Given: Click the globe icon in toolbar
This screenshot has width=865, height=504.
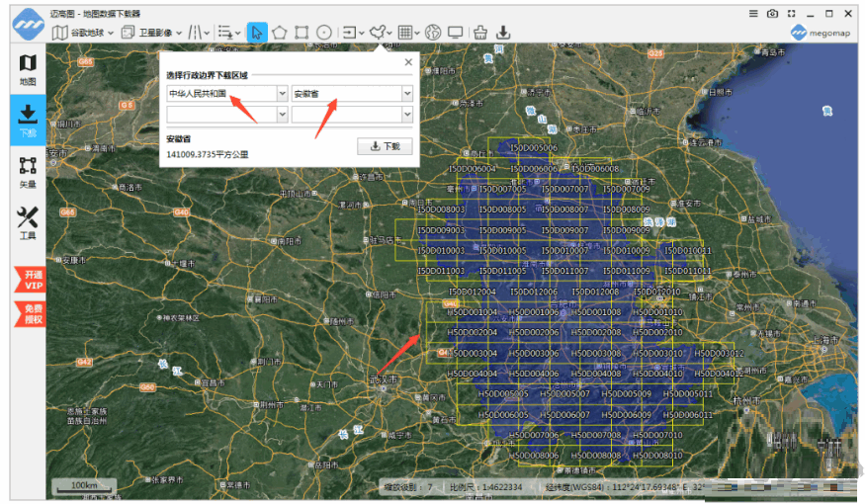Looking at the screenshot, I should pyautogui.click(x=432, y=33).
